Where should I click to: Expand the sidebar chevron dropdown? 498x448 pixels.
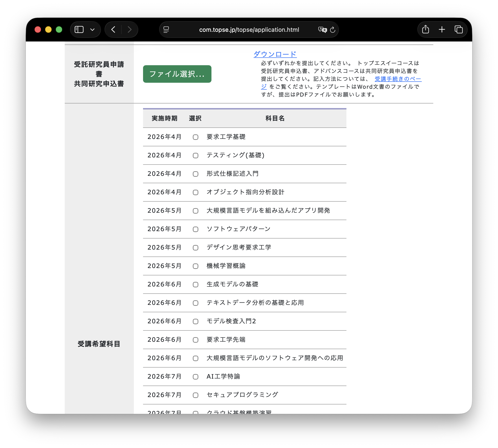92,29
